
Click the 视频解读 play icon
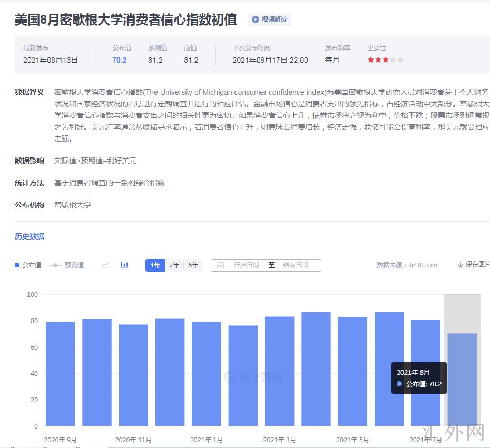click(256, 19)
